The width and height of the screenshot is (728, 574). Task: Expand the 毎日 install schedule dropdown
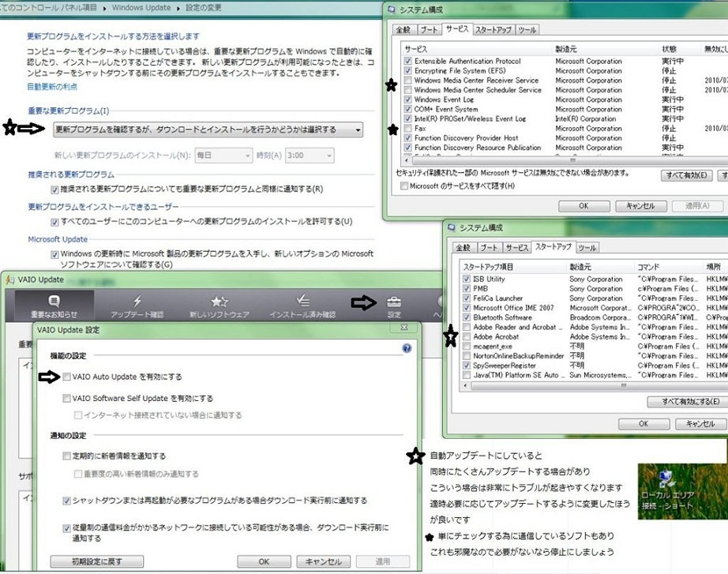pyautogui.click(x=223, y=156)
